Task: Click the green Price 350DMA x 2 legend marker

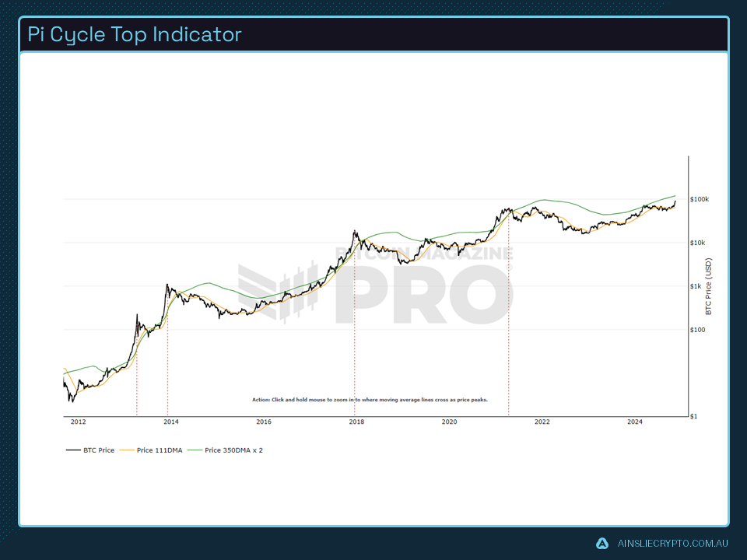Action: 195,450
